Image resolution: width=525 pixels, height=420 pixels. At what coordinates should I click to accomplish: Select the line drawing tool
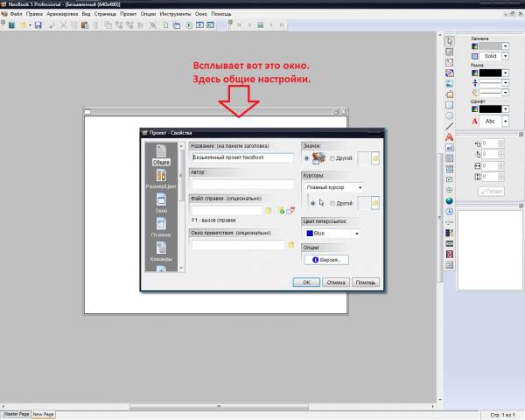(x=449, y=126)
